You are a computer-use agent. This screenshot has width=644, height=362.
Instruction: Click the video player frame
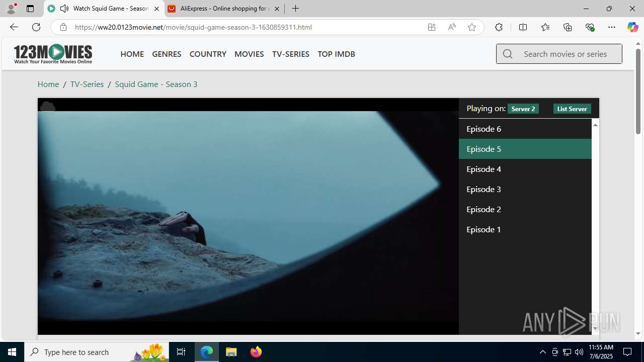pos(248,216)
